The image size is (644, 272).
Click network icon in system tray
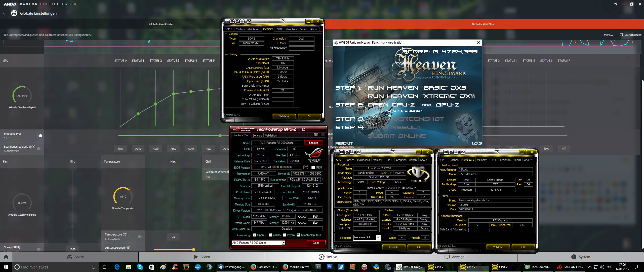pos(596,267)
